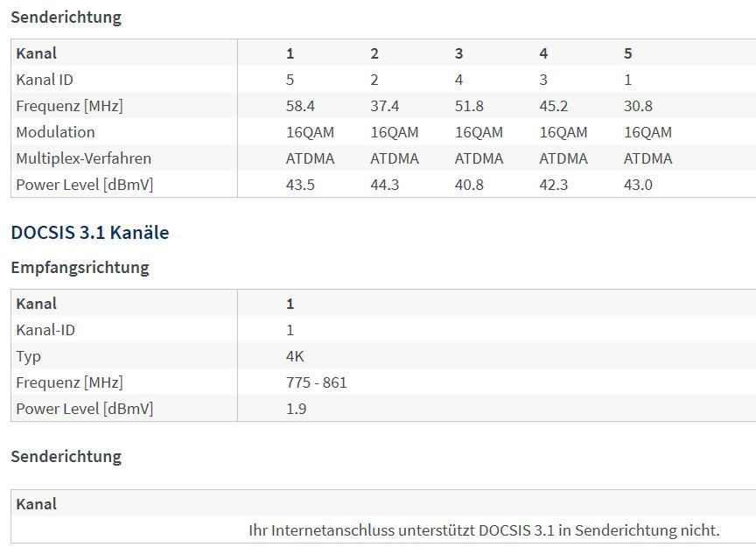Click the DOCSIS 3.1 not supported message
This screenshot has width=756, height=554.
click(x=484, y=530)
